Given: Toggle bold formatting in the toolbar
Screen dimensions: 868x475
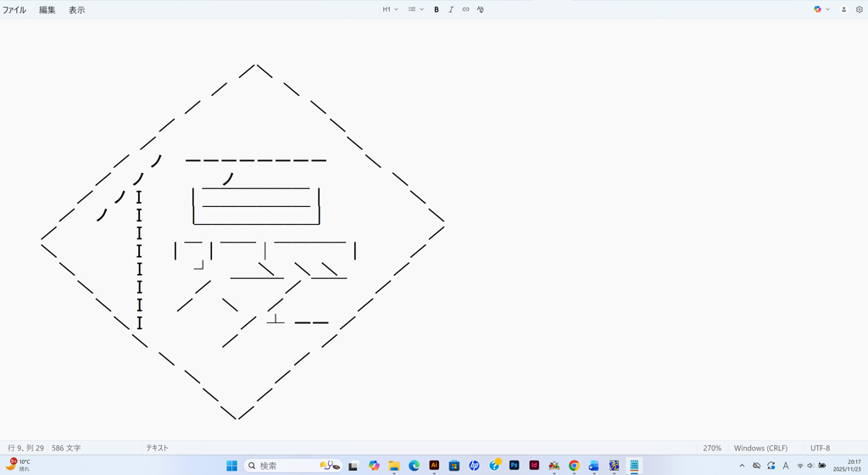Looking at the screenshot, I should tap(437, 9).
